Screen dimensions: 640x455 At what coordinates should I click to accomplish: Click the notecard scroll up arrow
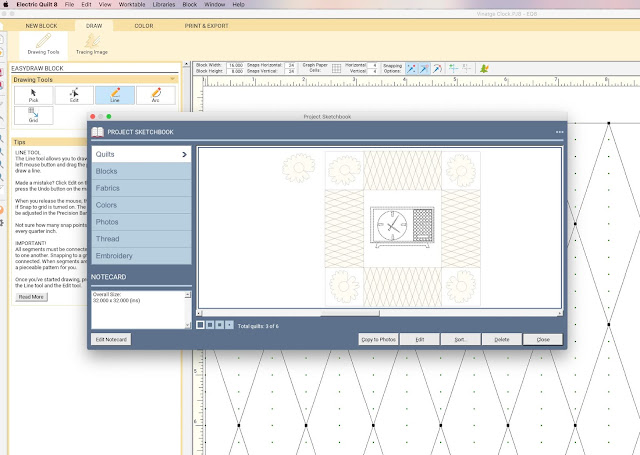188,295
